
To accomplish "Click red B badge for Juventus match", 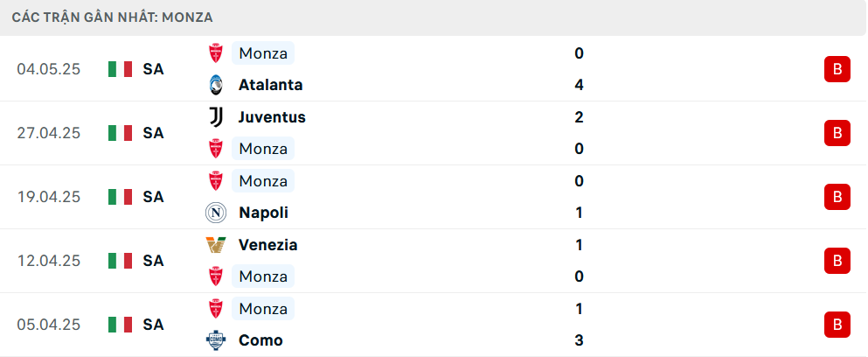I will 837,133.
